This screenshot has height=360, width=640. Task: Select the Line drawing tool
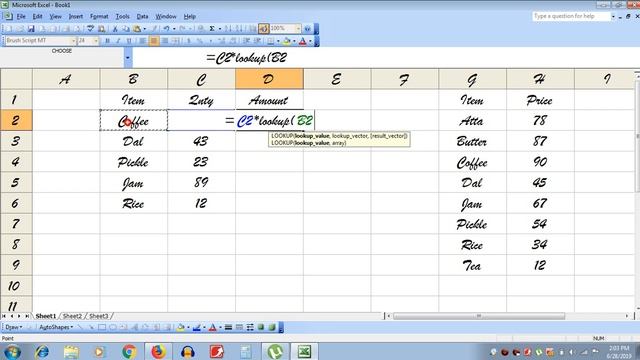80,327
